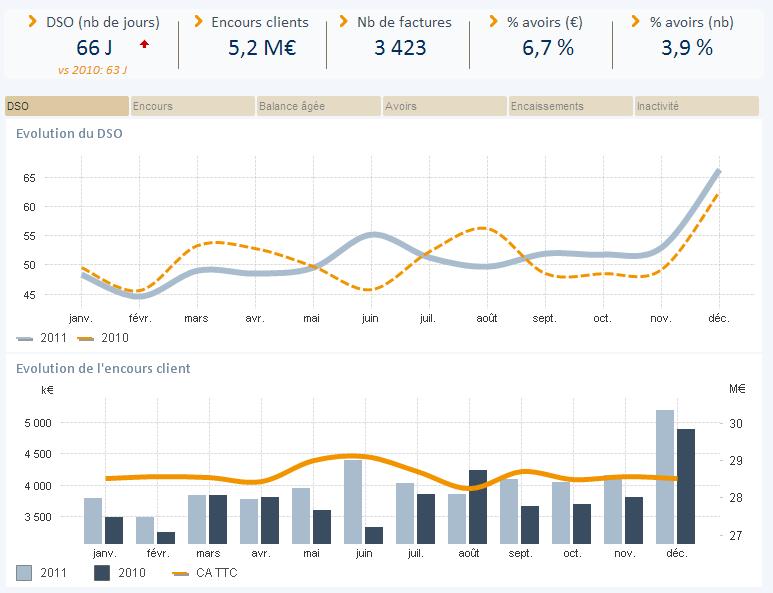Image resolution: width=773 pixels, height=593 pixels.
Task: Select the Avoirs tab
Action: pyautogui.click(x=444, y=106)
